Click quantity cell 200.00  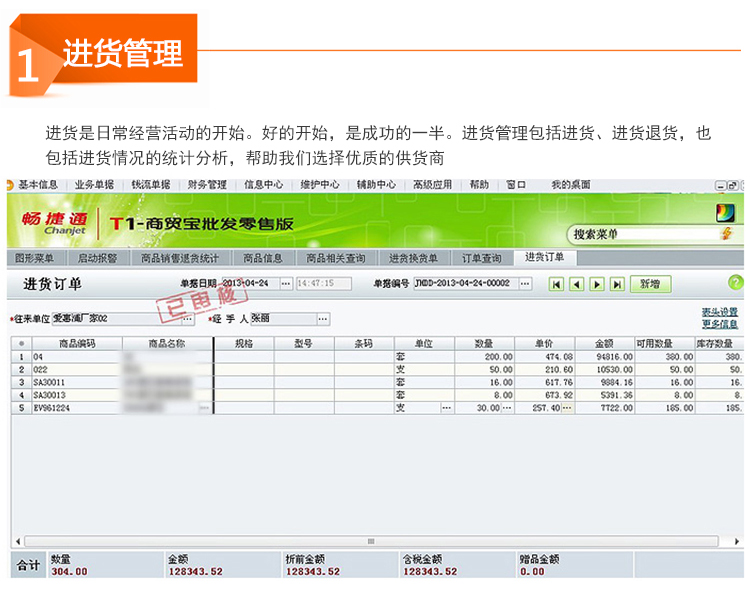coord(484,357)
